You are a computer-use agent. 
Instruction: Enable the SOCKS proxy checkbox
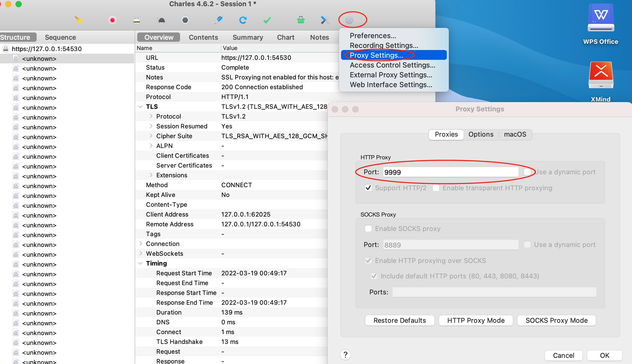click(x=368, y=229)
